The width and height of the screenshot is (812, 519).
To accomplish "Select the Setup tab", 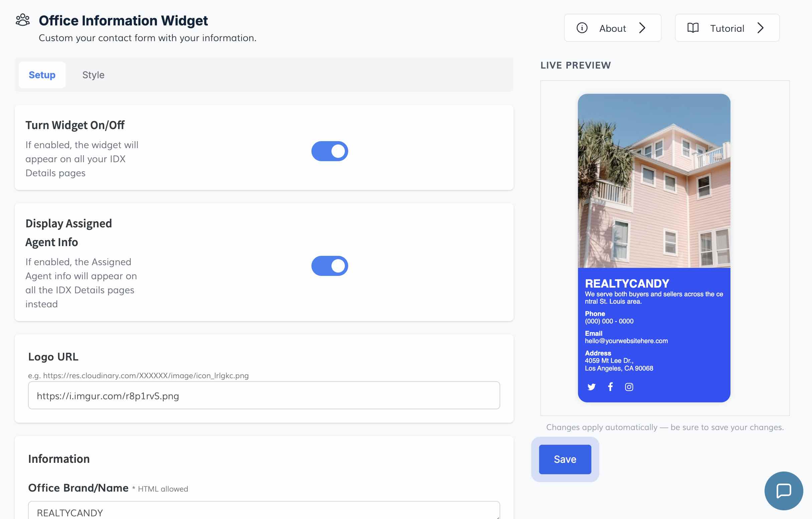I will point(42,75).
